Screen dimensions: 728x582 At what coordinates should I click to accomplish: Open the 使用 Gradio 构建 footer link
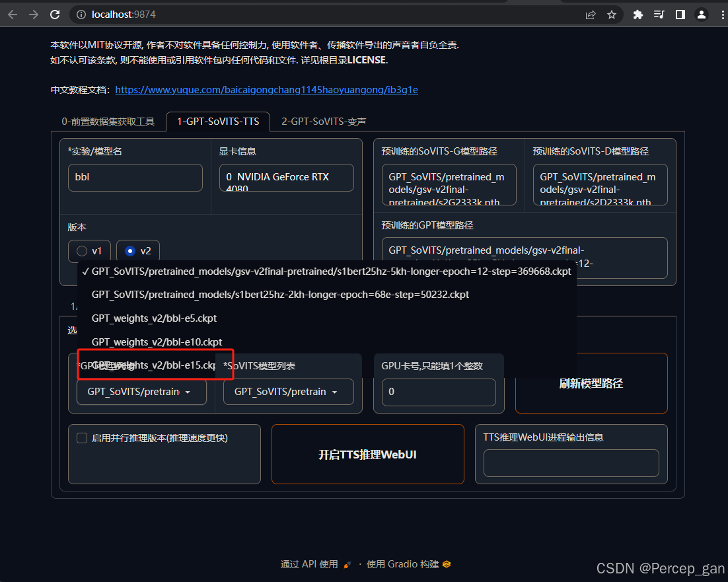(x=408, y=564)
